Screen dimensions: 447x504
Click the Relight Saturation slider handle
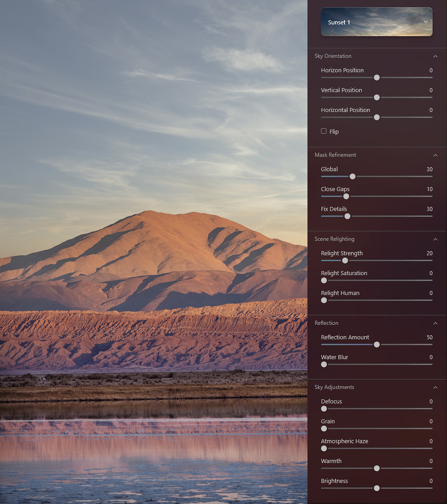pyautogui.click(x=324, y=281)
